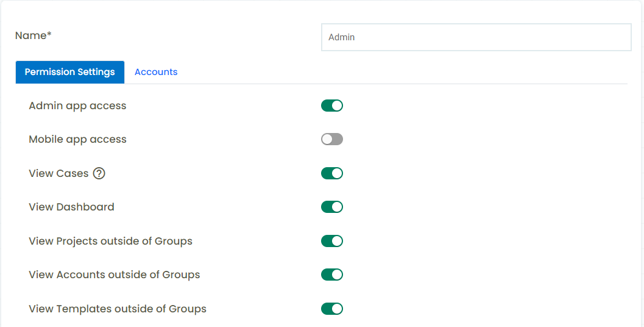Click into the Name input field
This screenshot has width=644, height=327.
click(476, 37)
